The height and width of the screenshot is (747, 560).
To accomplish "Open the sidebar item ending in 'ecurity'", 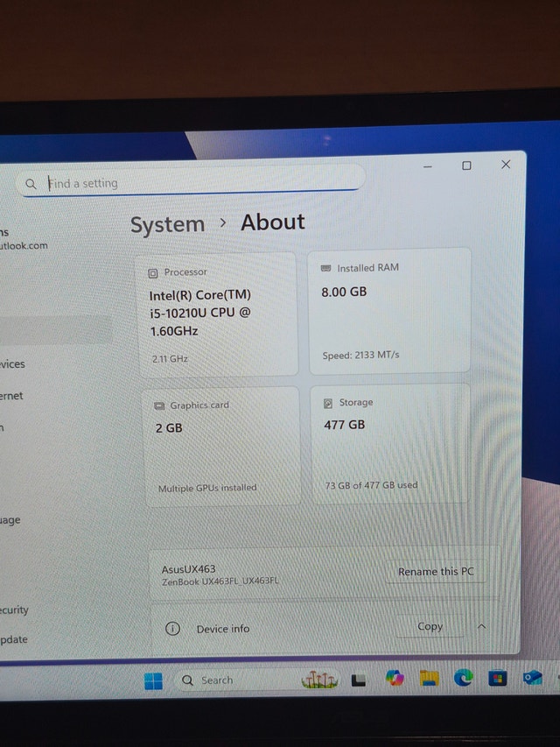I will point(14,610).
